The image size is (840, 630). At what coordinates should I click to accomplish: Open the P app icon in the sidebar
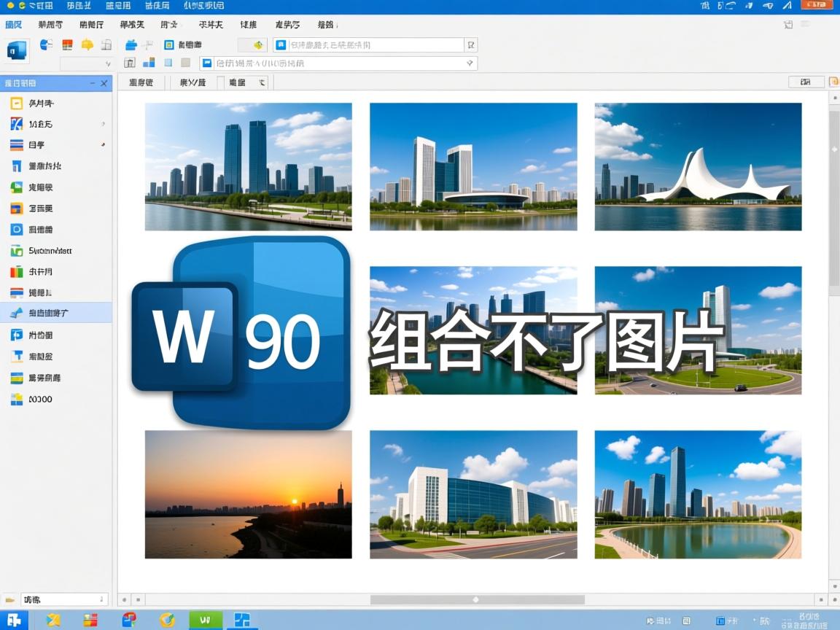[x=16, y=335]
